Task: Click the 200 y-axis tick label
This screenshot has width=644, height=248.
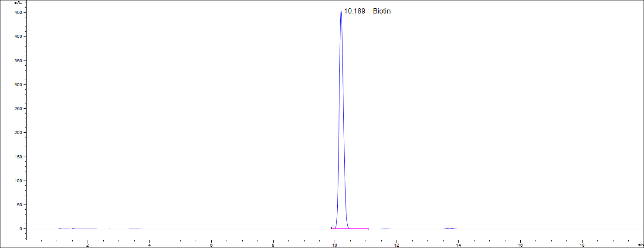Action: click(x=18, y=133)
